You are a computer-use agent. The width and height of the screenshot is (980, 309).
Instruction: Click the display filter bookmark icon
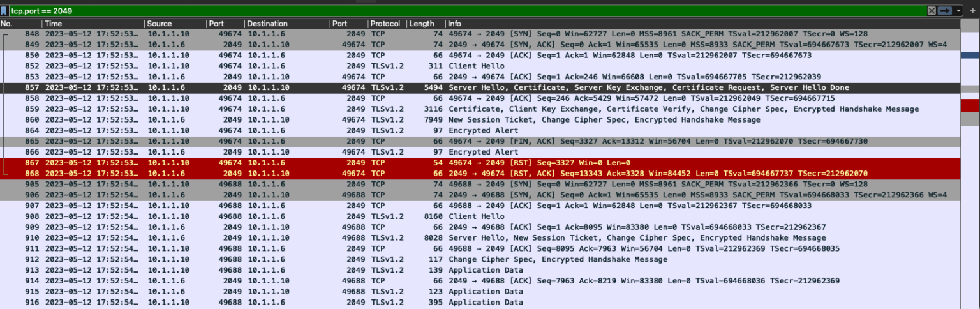coord(4,10)
